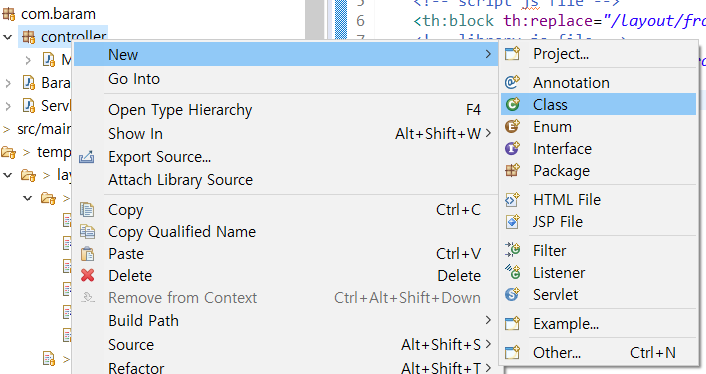Select Annotation from New submenu
Viewport: 706px width, 374px height.
tap(598, 82)
